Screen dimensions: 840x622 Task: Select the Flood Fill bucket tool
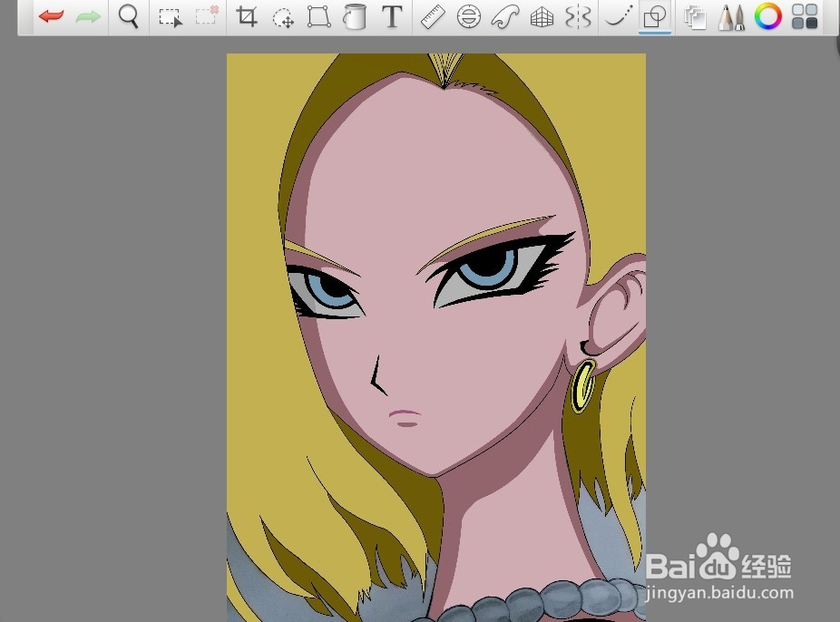click(x=355, y=16)
